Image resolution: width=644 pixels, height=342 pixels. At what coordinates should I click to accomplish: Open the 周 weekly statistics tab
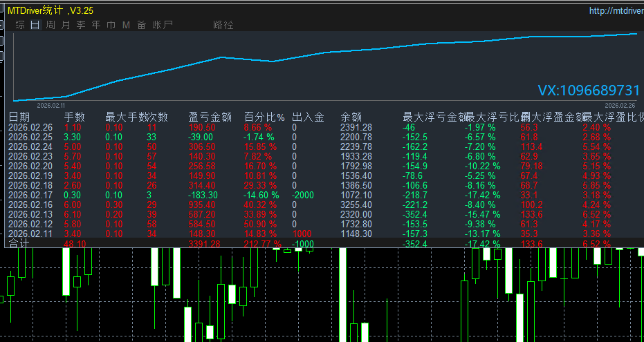point(50,25)
